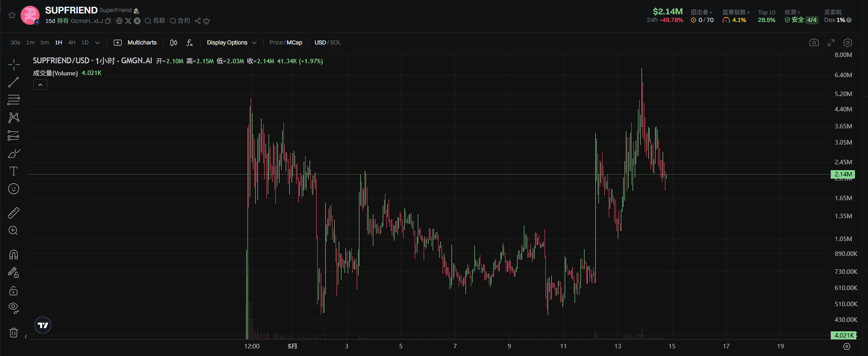Select the Text annotation tool

click(x=14, y=171)
